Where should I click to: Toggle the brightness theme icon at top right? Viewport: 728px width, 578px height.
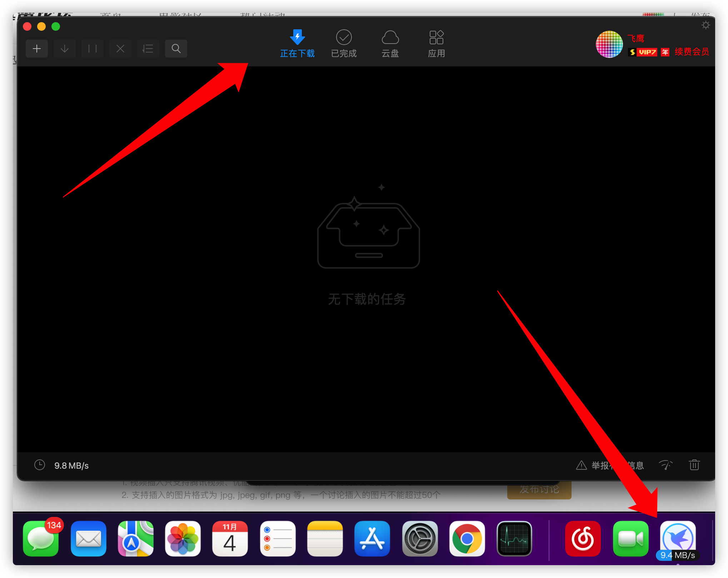[705, 25]
